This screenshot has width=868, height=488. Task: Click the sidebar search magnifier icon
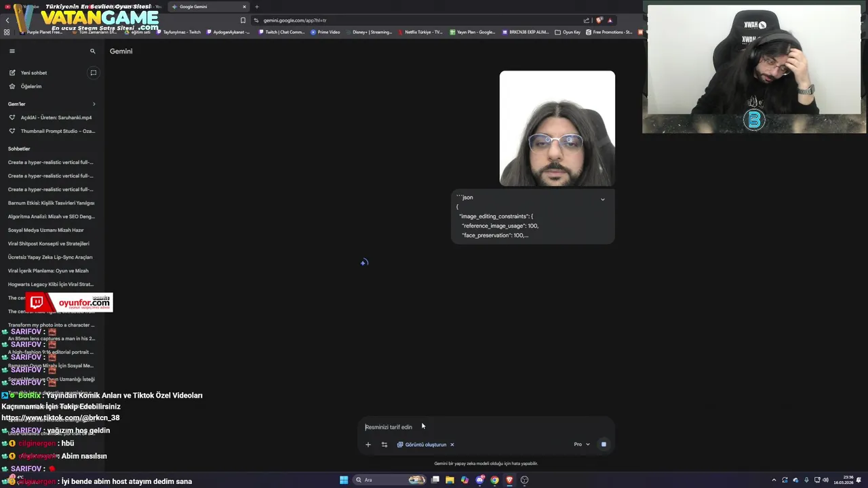pyautogui.click(x=93, y=51)
